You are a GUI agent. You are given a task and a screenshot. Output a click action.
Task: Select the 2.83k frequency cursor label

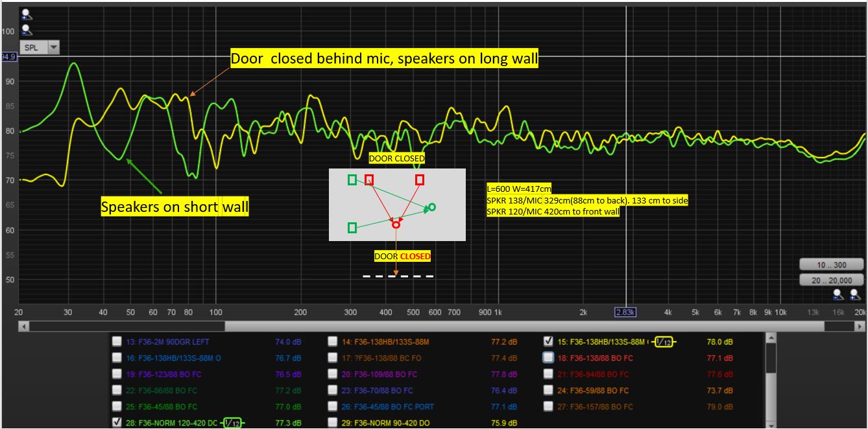(625, 312)
